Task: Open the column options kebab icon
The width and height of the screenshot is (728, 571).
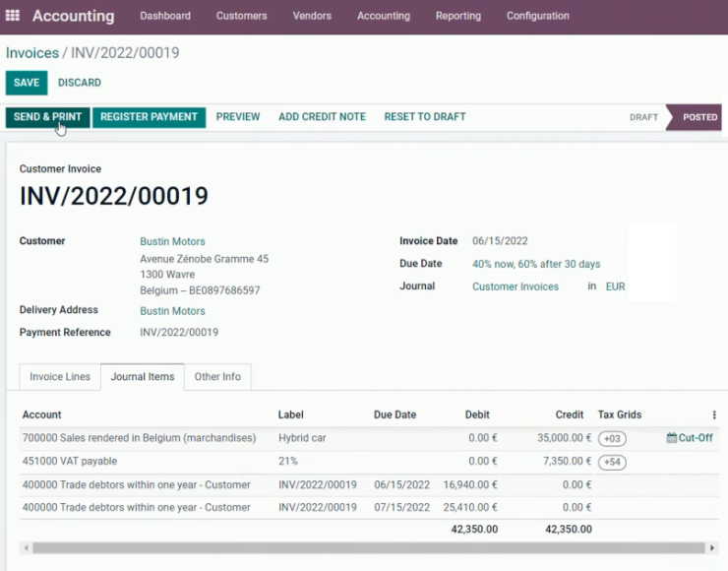Action: click(714, 414)
